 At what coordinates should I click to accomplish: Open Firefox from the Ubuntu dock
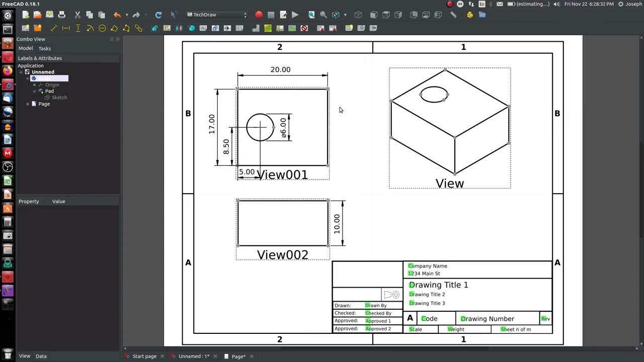(x=8, y=70)
